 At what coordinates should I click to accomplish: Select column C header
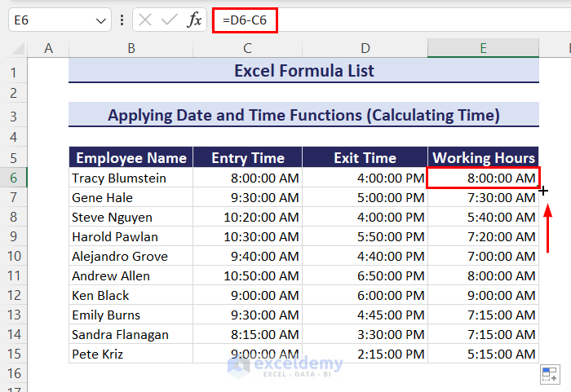click(248, 48)
